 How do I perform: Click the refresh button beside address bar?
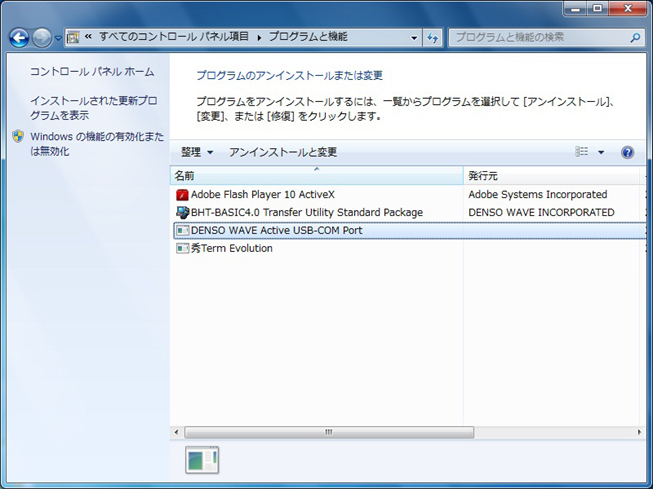point(433,38)
